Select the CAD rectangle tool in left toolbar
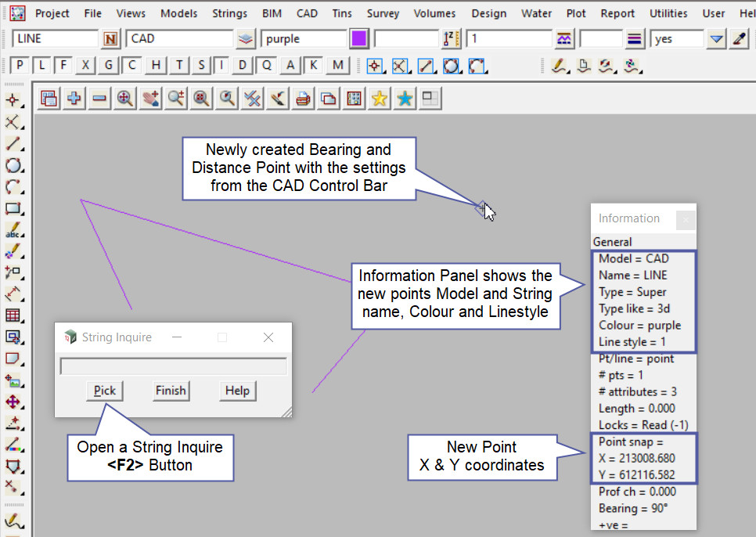The width and height of the screenshot is (756, 537). tap(13, 209)
